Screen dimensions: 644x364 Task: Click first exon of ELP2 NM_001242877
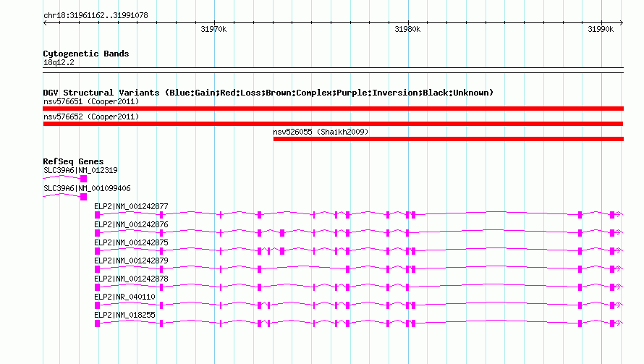point(98,215)
